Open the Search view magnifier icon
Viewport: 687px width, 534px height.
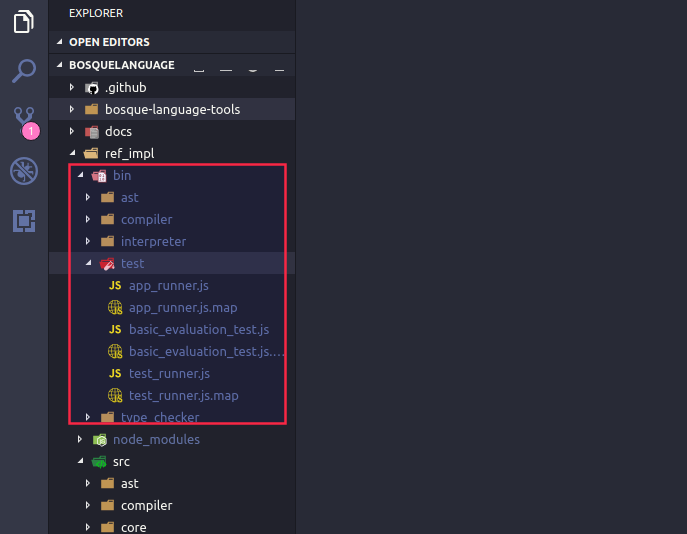24,71
